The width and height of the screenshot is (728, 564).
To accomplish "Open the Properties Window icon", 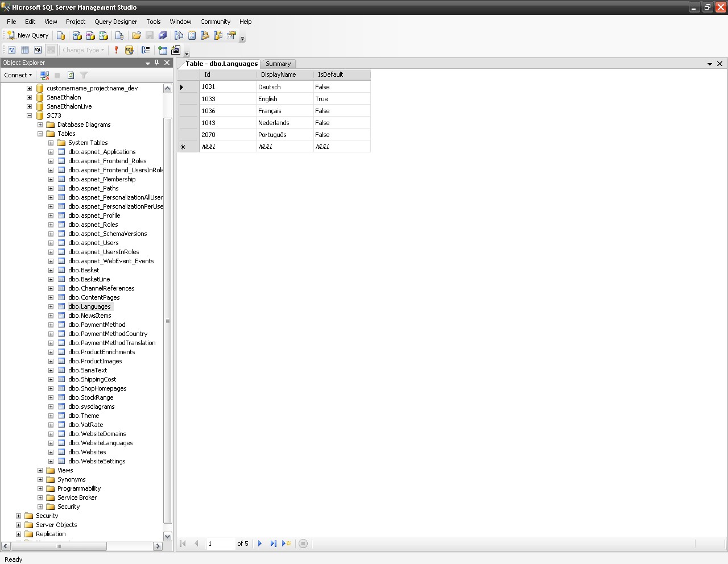I will coord(231,35).
